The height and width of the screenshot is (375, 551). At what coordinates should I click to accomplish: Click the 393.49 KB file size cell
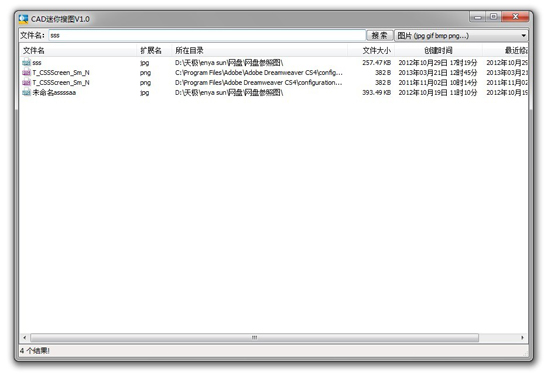click(377, 92)
